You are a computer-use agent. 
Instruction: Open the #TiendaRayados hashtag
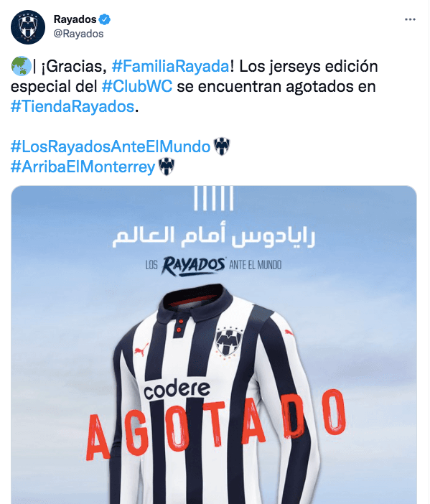(x=73, y=106)
